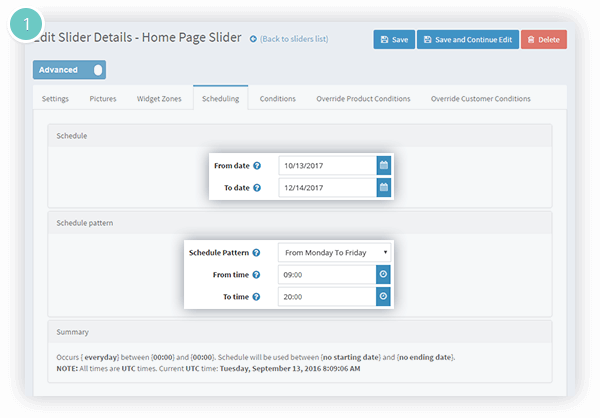This screenshot has height=418, width=600.
Task: Show help tooltip for To time
Action: pyautogui.click(x=256, y=297)
